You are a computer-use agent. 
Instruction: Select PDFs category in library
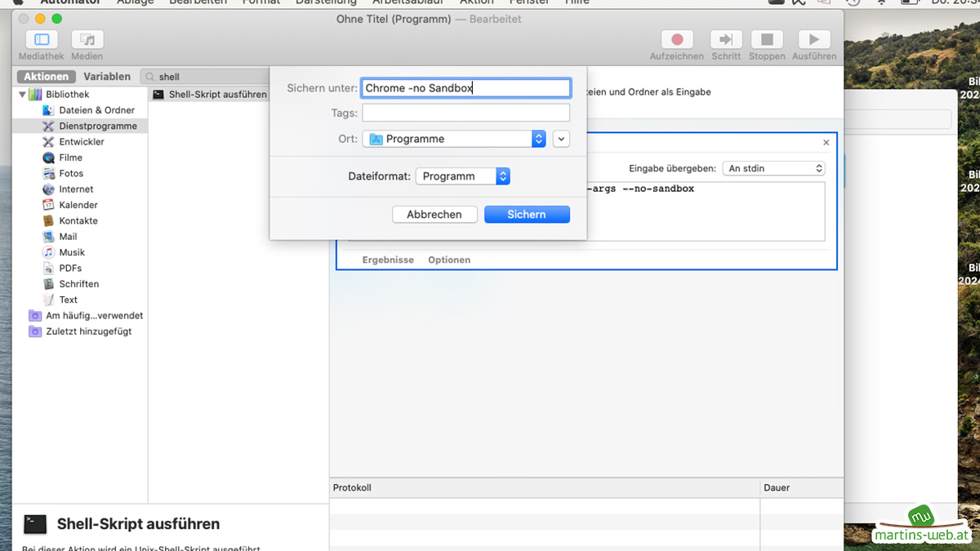[x=70, y=268]
